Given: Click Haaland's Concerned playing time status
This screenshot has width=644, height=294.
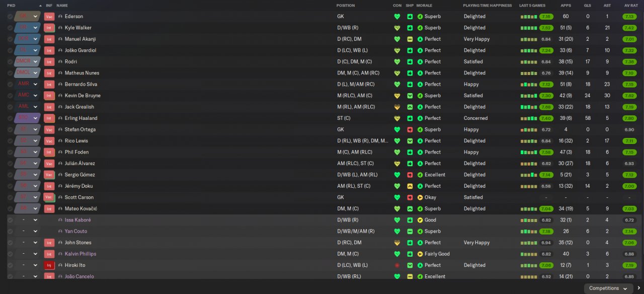Looking at the screenshot, I should 475,118.
